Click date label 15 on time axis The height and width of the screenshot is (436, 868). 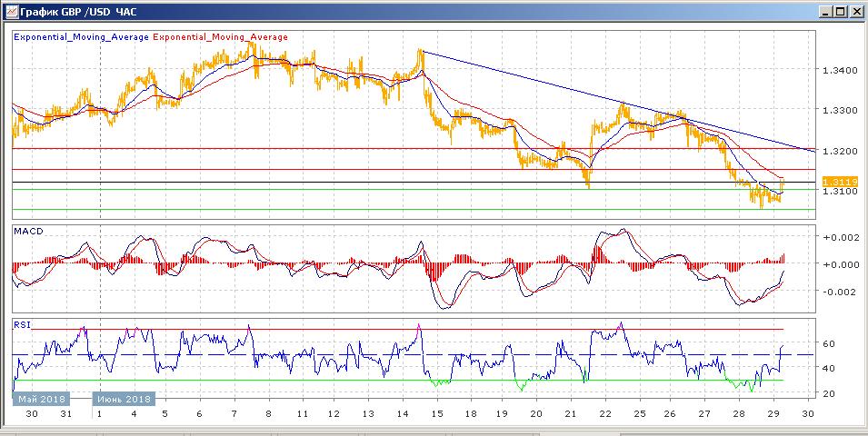pyautogui.click(x=436, y=414)
